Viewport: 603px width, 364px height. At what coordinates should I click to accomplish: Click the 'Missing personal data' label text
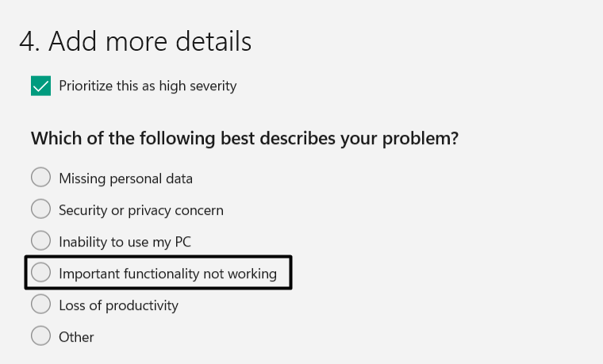(125, 178)
